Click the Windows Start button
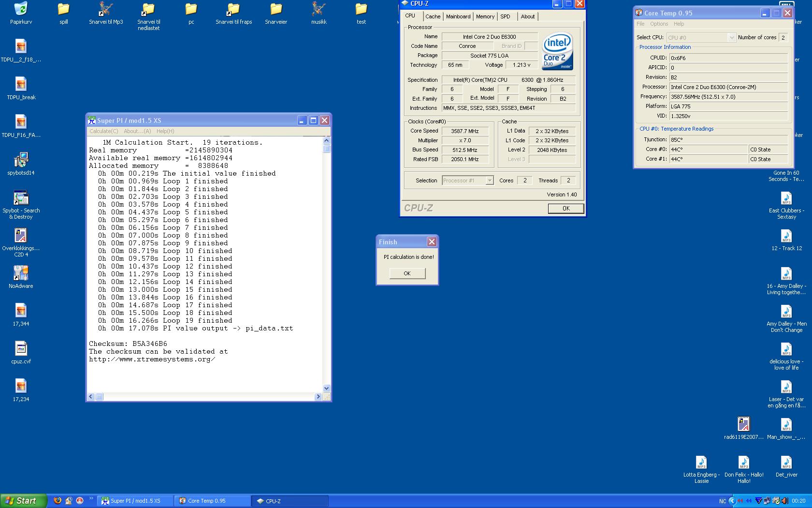 coord(23,501)
